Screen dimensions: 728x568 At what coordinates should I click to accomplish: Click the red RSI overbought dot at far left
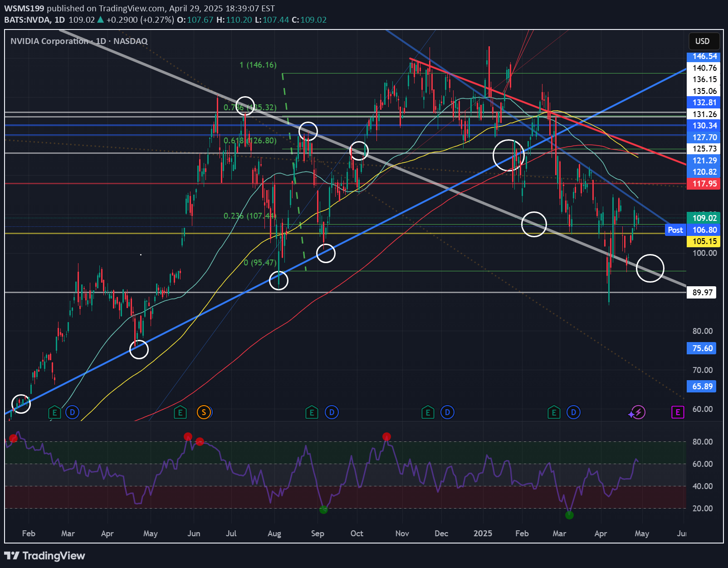coord(14,438)
